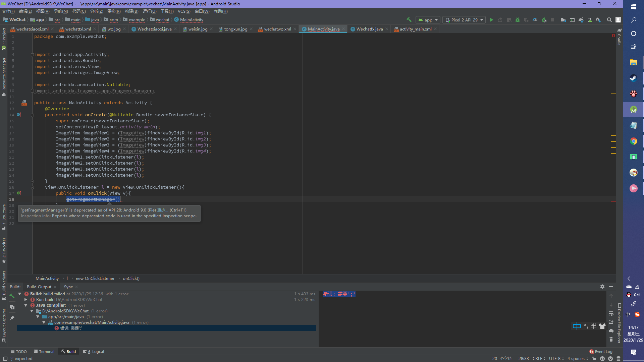
Task: Open Steam from the Windows taskbar
Action: pyautogui.click(x=633, y=78)
